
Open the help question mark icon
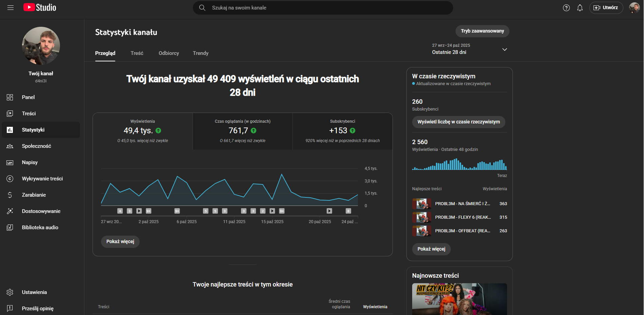pos(566,8)
